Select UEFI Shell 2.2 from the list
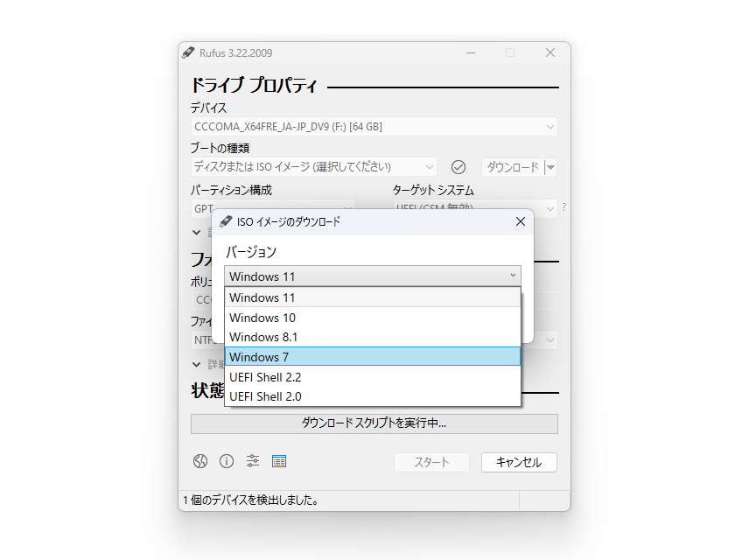 (x=265, y=377)
